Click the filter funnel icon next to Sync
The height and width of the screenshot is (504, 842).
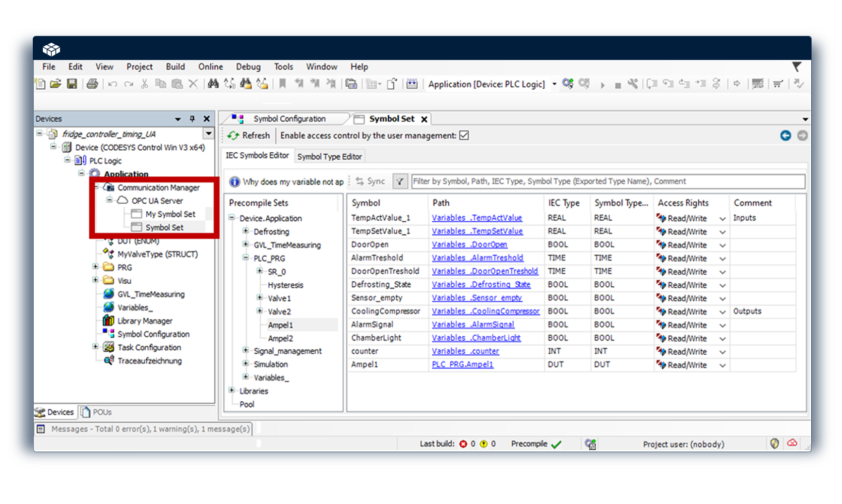(400, 181)
